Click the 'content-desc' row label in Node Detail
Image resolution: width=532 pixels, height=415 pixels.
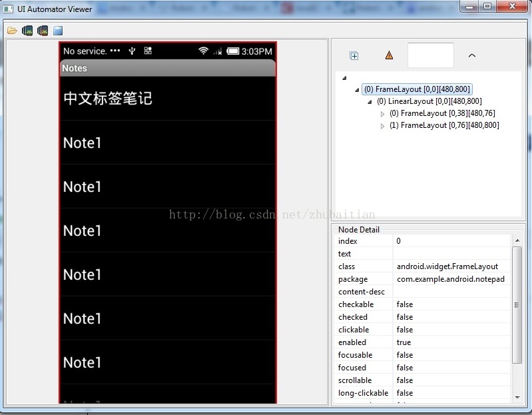[x=362, y=292]
